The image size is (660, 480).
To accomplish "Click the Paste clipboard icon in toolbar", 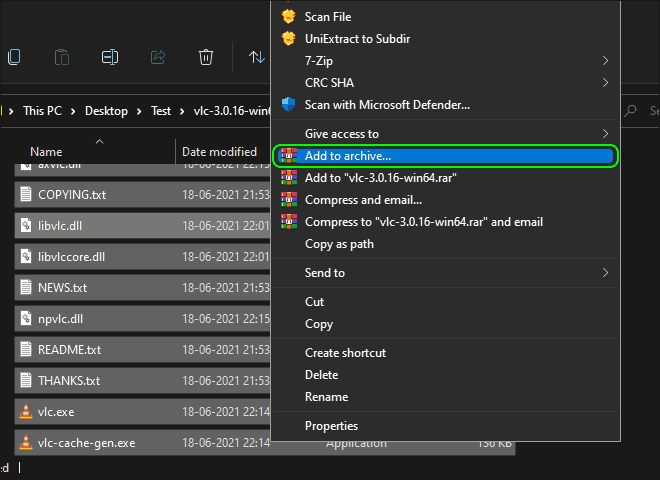I will pos(62,57).
